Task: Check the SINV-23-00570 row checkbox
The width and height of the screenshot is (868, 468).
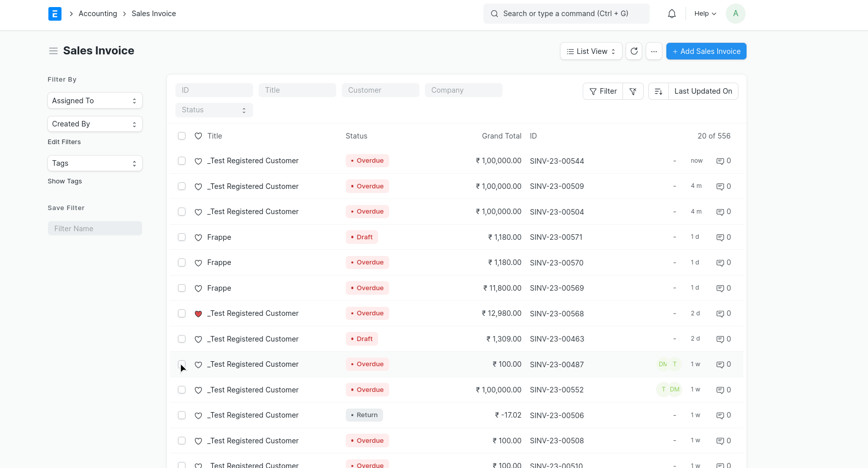Action: point(182,262)
